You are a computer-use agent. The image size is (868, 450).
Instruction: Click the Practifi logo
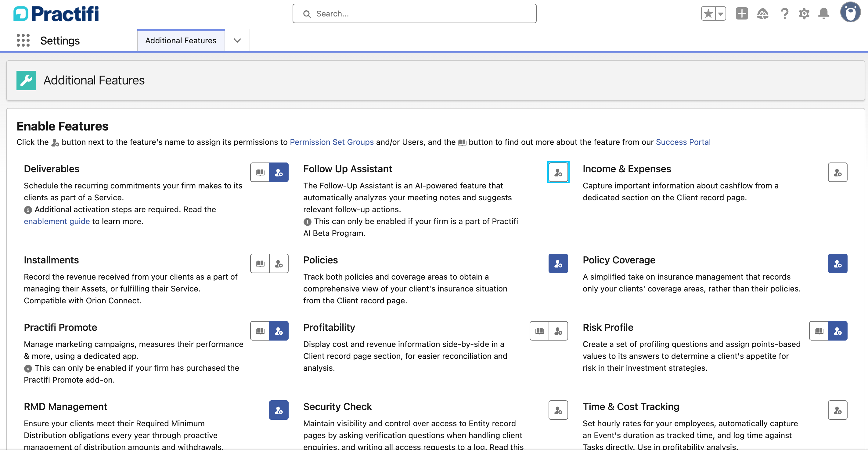(x=56, y=14)
